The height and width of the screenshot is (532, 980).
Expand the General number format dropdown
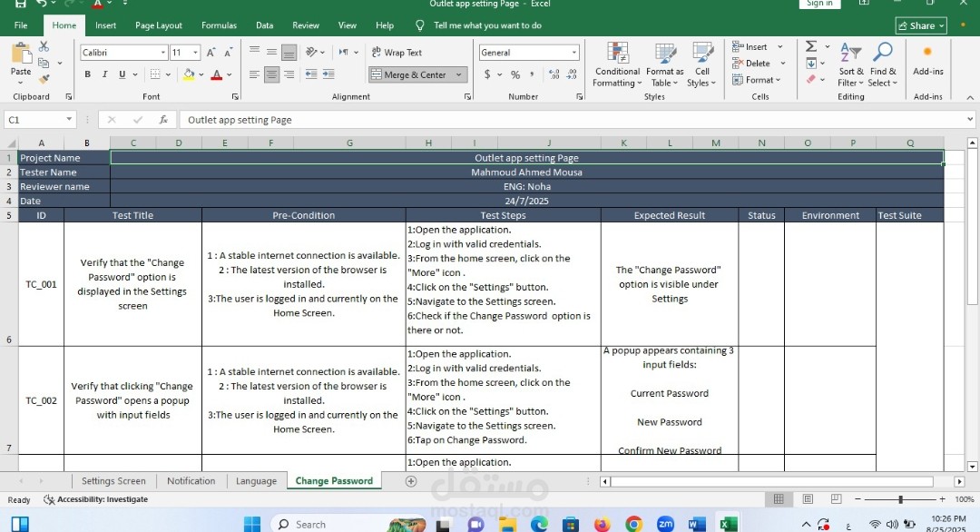pyautogui.click(x=573, y=53)
